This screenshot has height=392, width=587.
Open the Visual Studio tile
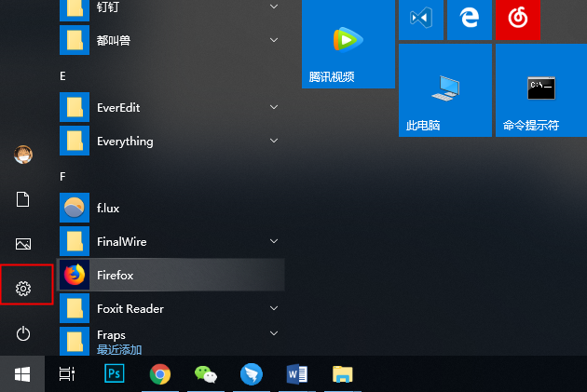(421, 20)
